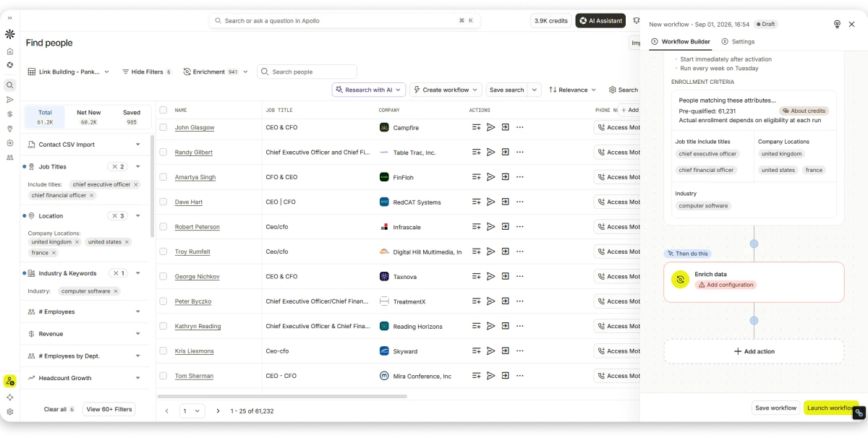
Task: Open the paper-plane Sequences icon in sidebar
Action: (9, 100)
